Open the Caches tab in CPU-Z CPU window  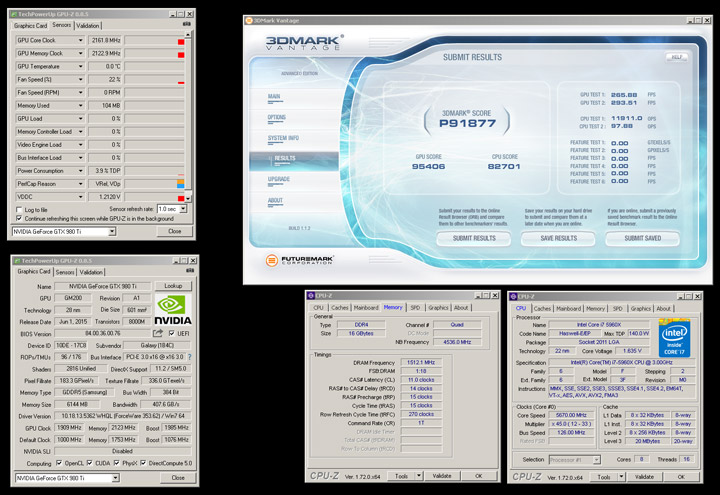[542, 309]
